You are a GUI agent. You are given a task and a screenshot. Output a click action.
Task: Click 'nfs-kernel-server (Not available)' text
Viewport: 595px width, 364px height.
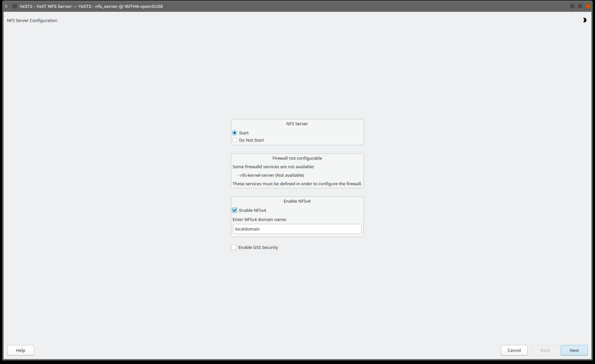tap(272, 175)
